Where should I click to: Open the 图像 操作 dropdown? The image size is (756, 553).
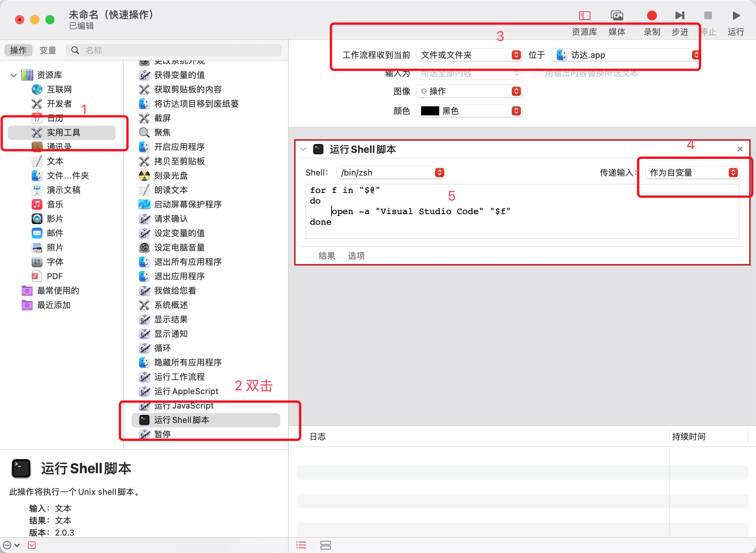469,91
